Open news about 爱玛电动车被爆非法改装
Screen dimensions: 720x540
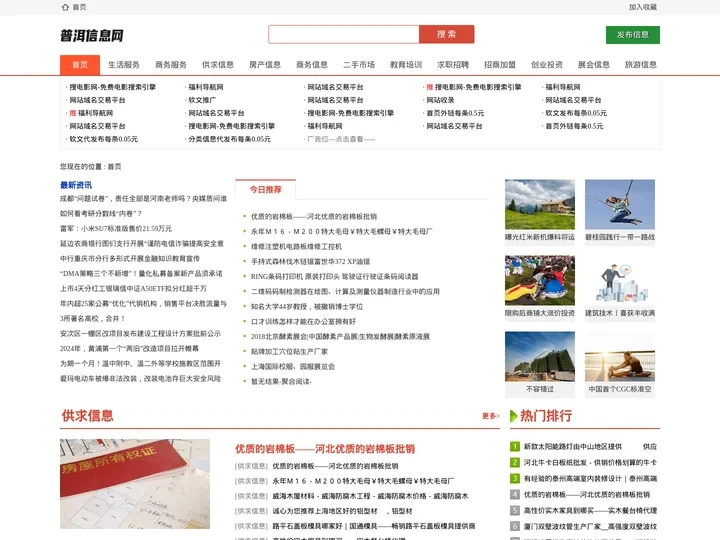pyautogui.click(x=141, y=379)
